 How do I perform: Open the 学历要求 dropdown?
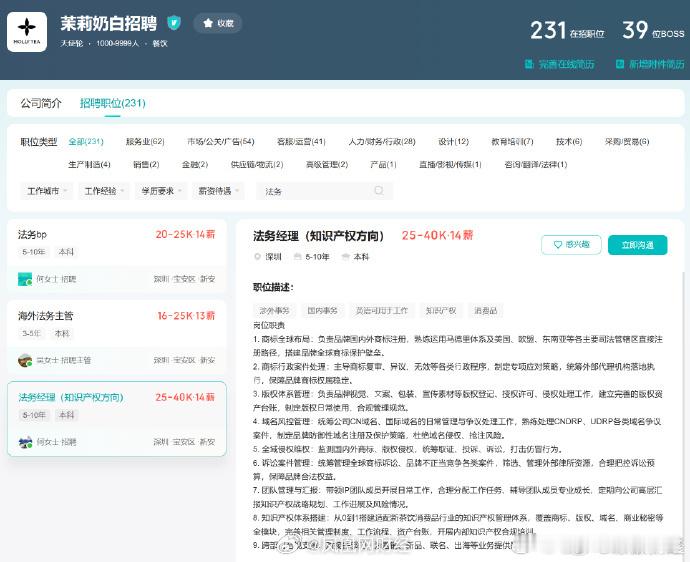[161, 191]
